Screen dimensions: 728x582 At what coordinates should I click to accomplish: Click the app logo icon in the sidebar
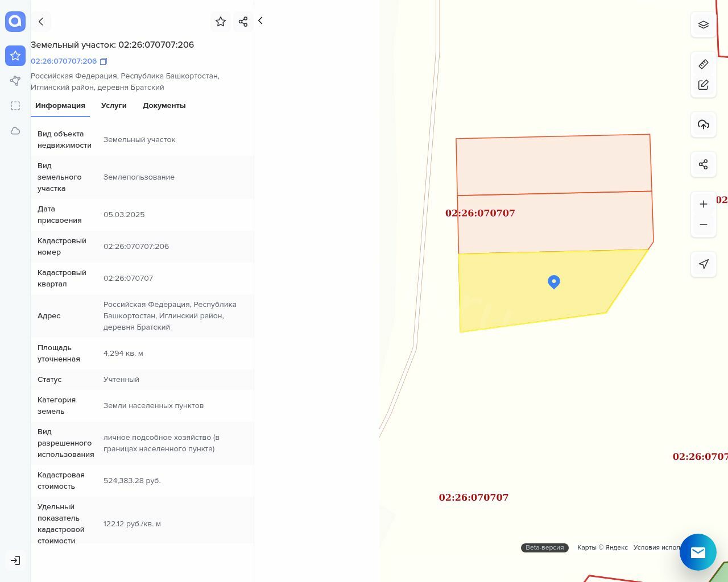point(15,22)
